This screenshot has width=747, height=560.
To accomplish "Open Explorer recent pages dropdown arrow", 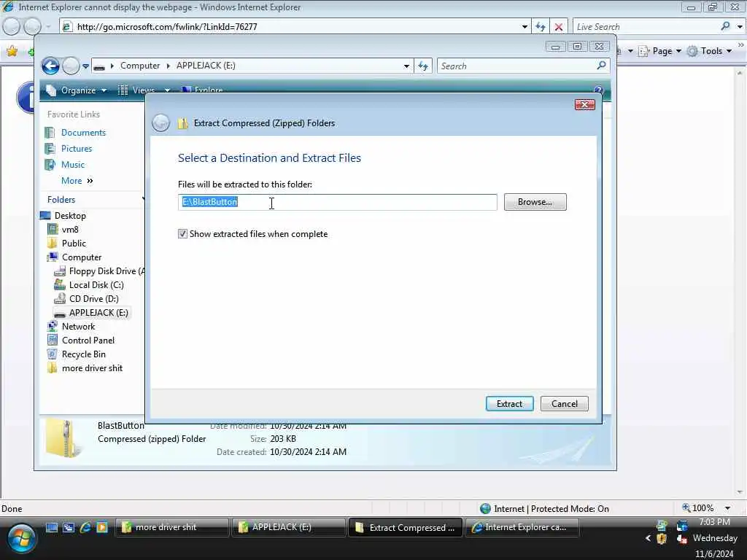I will click(86, 66).
